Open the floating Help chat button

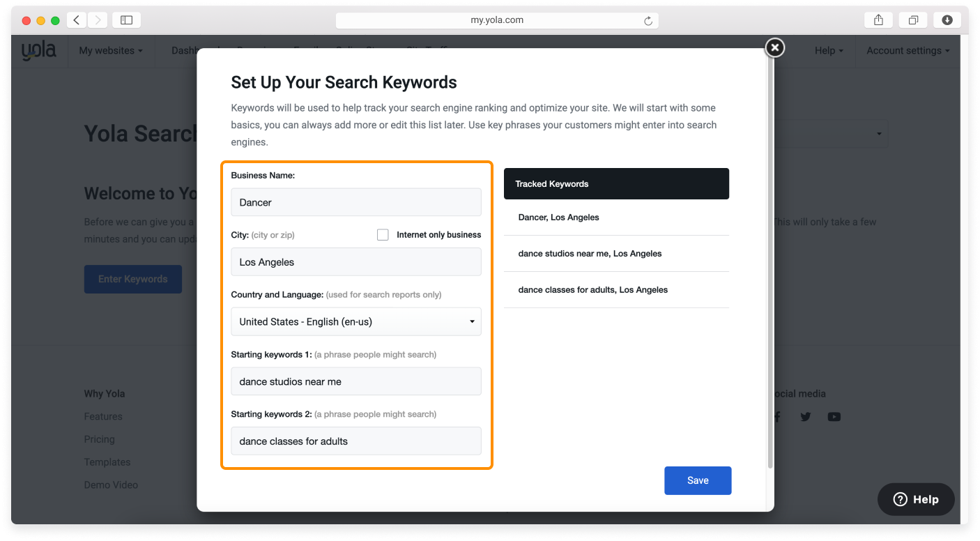coord(916,499)
